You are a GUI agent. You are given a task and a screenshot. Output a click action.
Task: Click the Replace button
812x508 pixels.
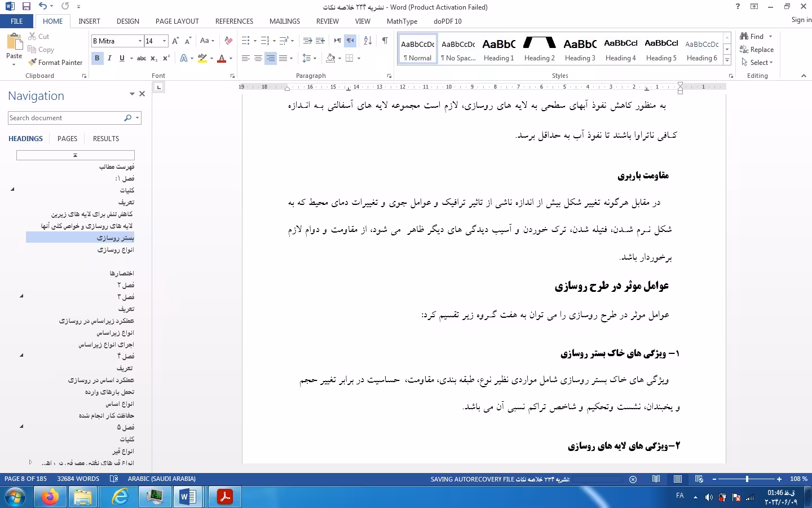[x=757, y=50]
